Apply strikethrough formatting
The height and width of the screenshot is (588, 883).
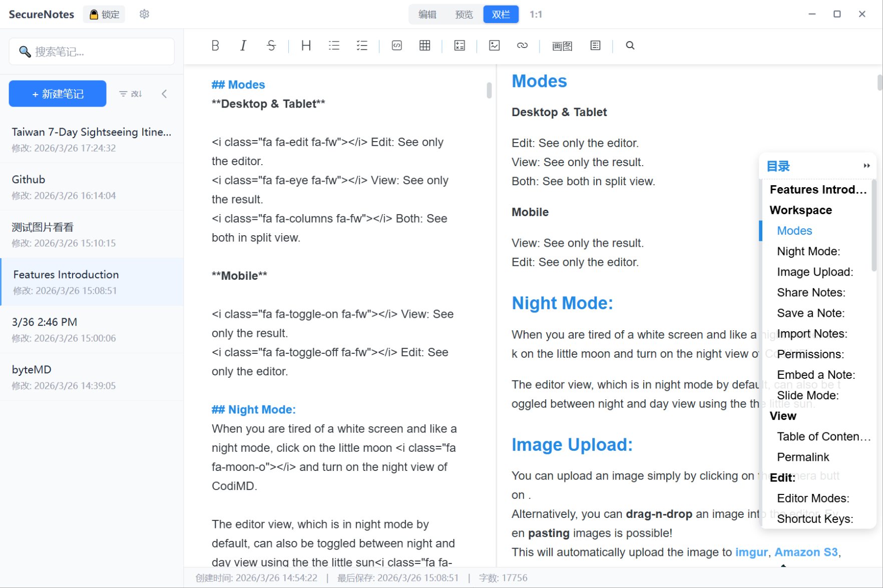pyautogui.click(x=271, y=46)
